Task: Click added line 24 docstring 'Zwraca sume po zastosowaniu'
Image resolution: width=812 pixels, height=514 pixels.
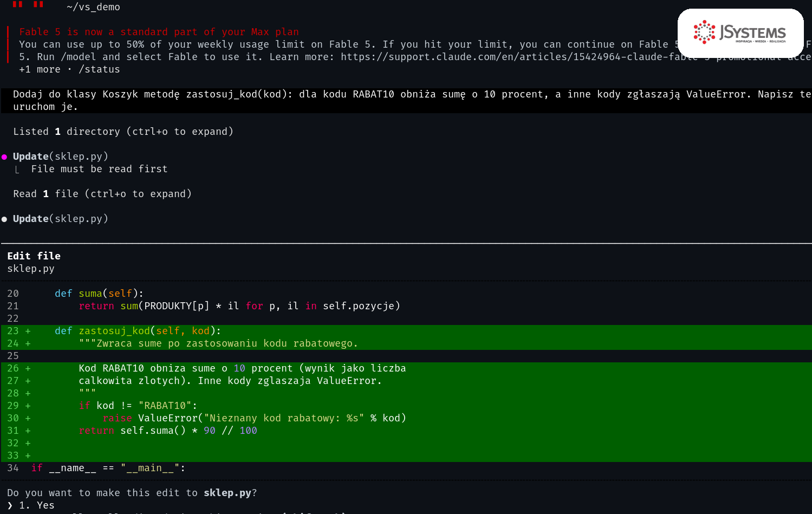Action: tap(218, 343)
